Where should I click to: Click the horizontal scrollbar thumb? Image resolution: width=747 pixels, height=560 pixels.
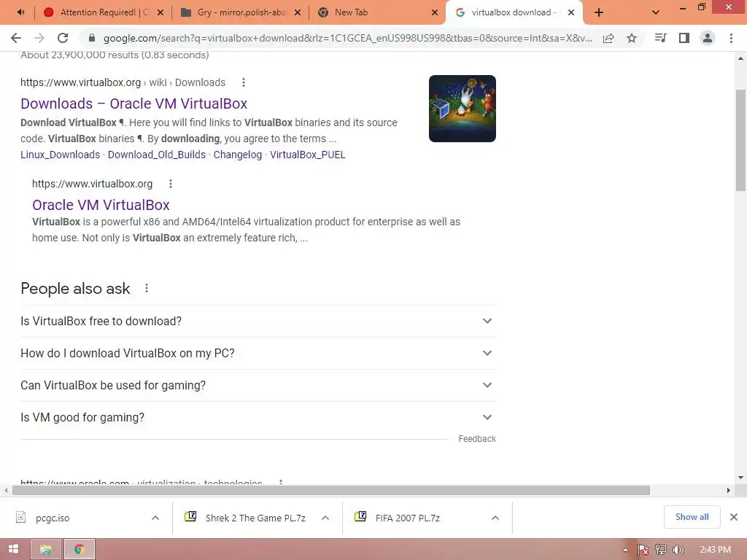pyautogui.click(x=331, y=490)
